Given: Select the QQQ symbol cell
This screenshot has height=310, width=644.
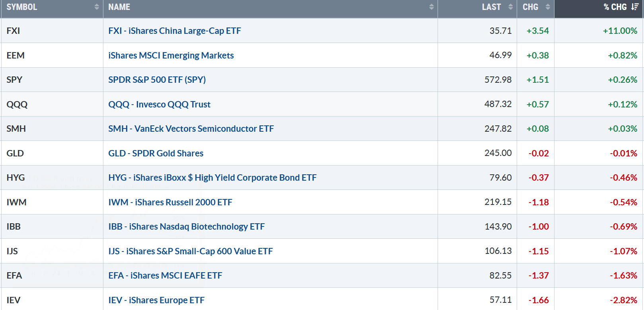Looking at the screenshot, I should coord(52,104).
